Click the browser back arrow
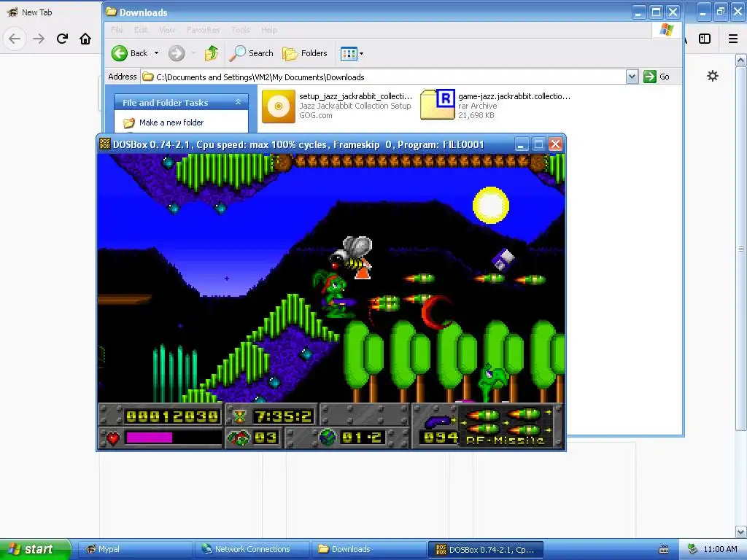Screen dimensions: 747x560 (x=15, y=39)
